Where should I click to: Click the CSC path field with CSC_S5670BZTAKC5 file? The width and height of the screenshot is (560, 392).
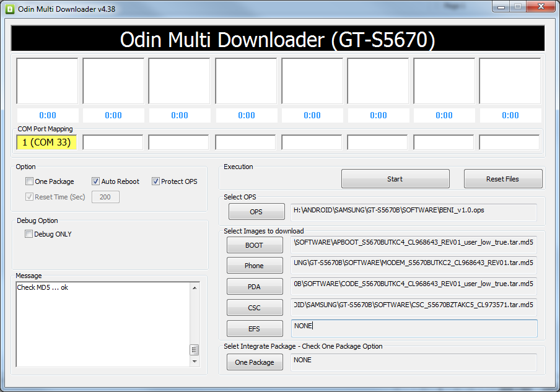pyautogui.click(x=414, y=307)
